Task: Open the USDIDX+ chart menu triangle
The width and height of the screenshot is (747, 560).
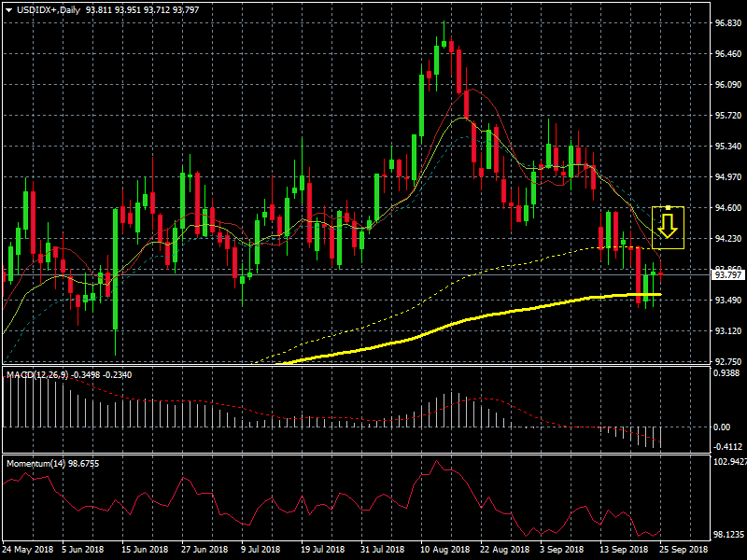Action: 8,9
